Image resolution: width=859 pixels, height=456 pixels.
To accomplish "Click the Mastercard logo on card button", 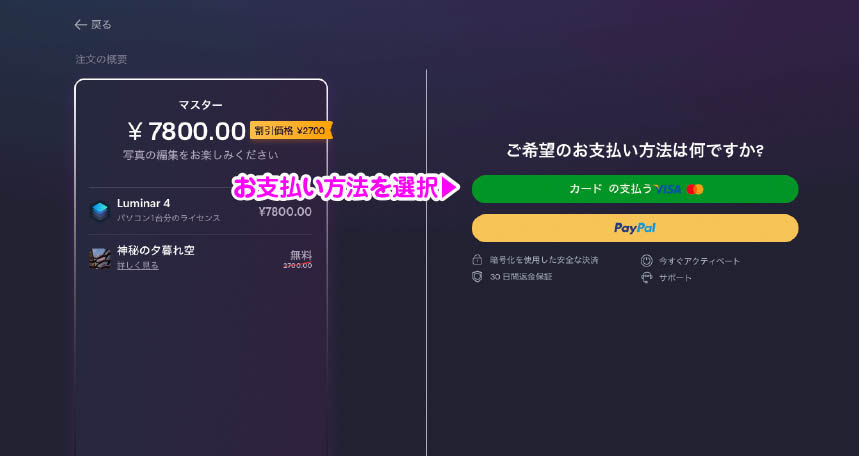I will [695, 189].
